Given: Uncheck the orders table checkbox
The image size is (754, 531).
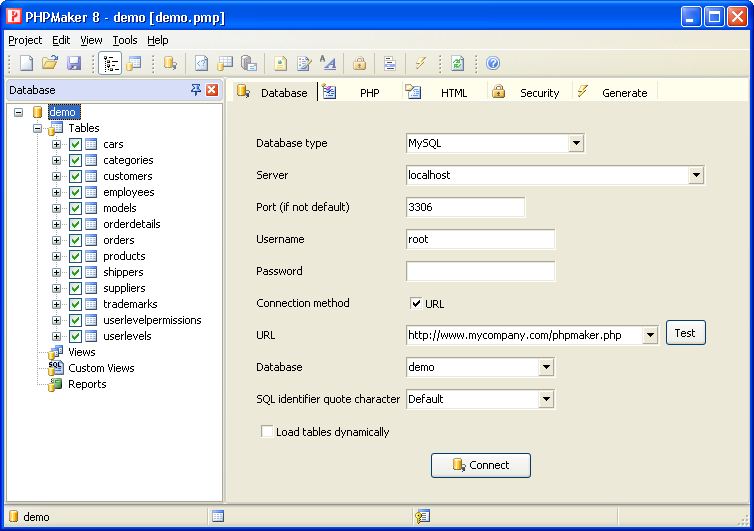Looking at the screenshot, I should coord(75,240).
